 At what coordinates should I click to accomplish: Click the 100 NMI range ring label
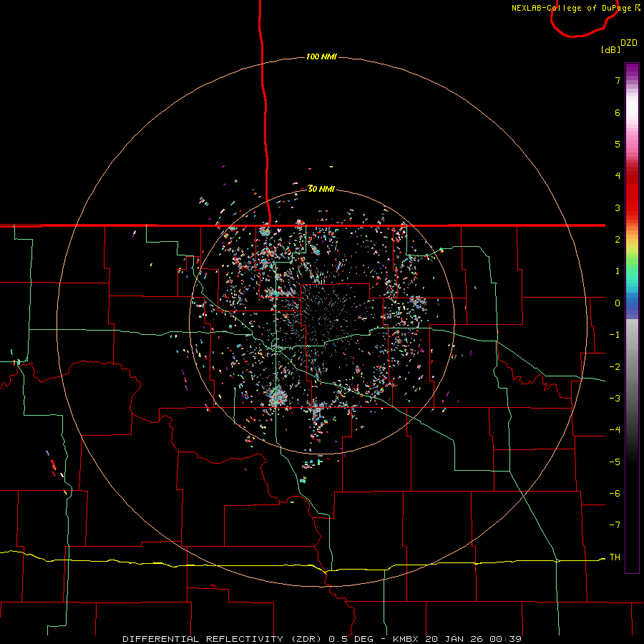pyautogui.click(x=321, y=57)
